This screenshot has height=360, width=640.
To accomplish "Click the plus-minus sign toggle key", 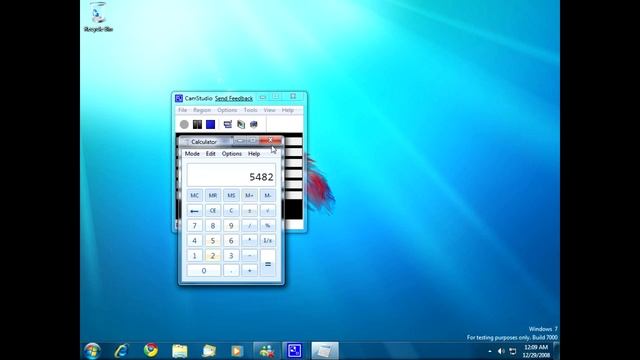I will tap(249, 211).
